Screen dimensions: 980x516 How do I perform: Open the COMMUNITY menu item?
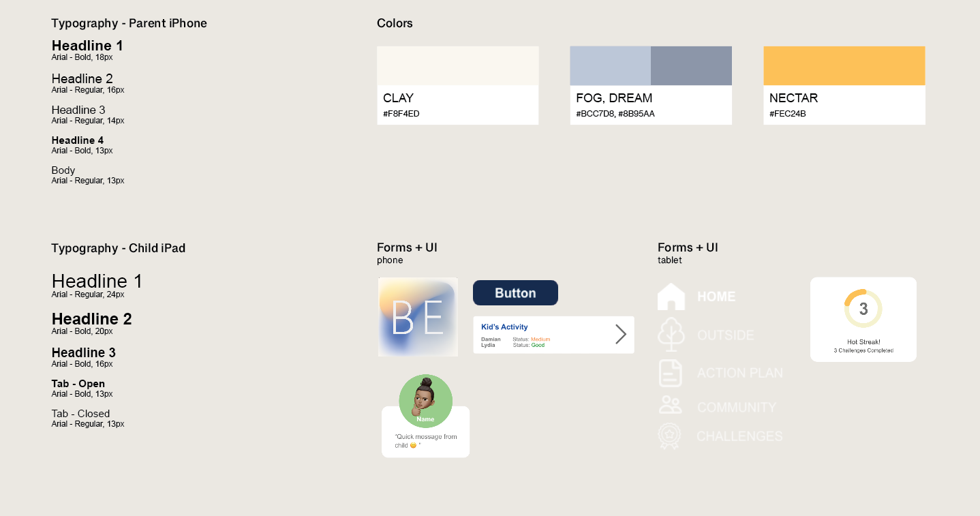pyautogui.click(x=737, y=407)
